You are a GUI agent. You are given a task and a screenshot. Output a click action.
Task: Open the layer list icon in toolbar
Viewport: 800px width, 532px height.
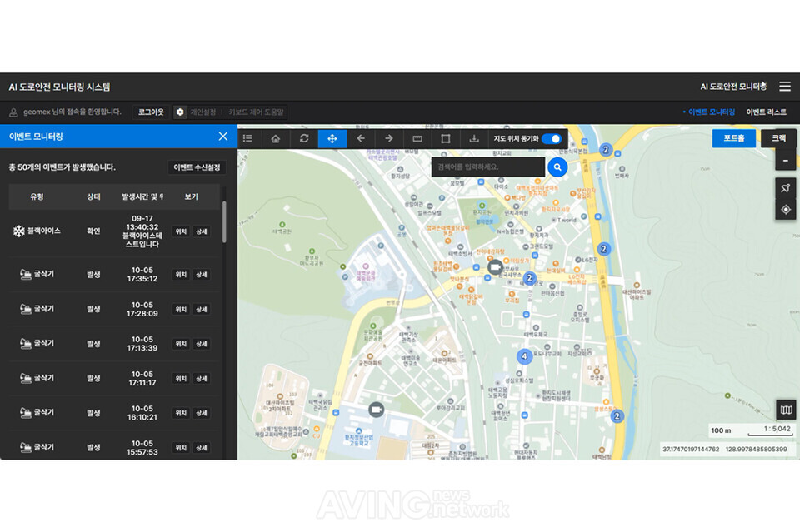pyautogui.click(x=247, y=138)
